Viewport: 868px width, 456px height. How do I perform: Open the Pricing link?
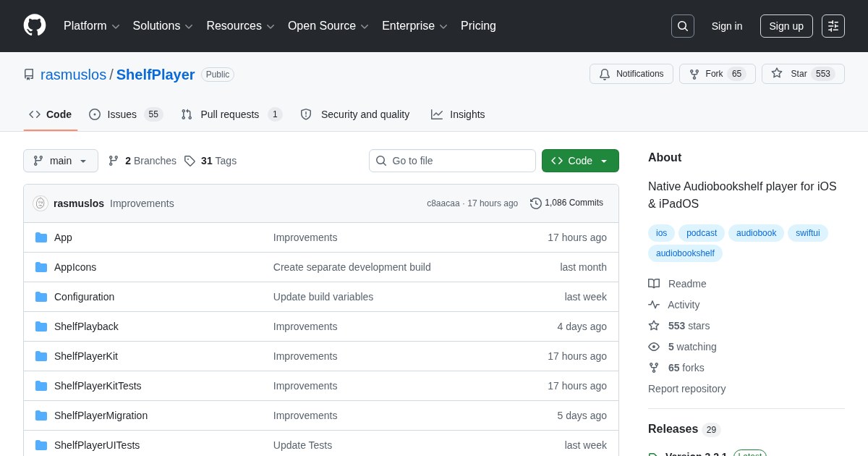point(478,26)
